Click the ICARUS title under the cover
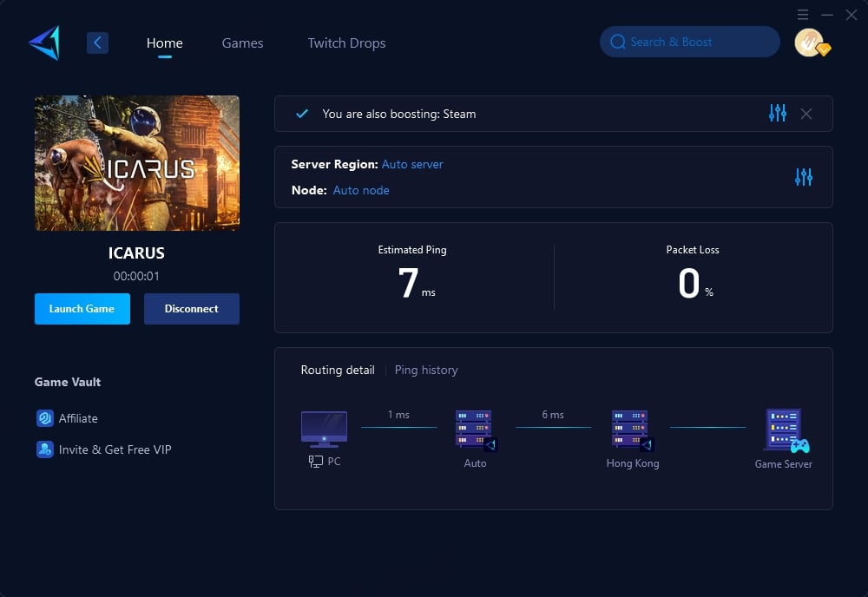Viewport: 868px width, 597px height. tap(136, 253)
